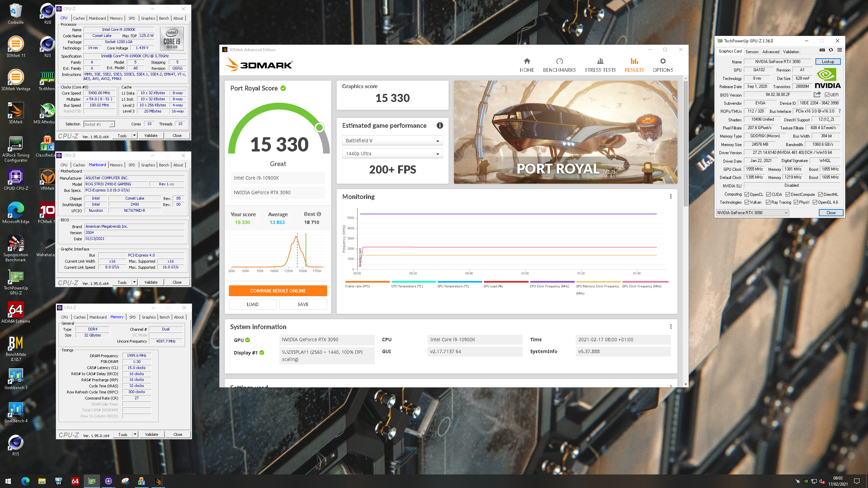Open the GPU-Z hamburger menu

[x=840, y=50]
